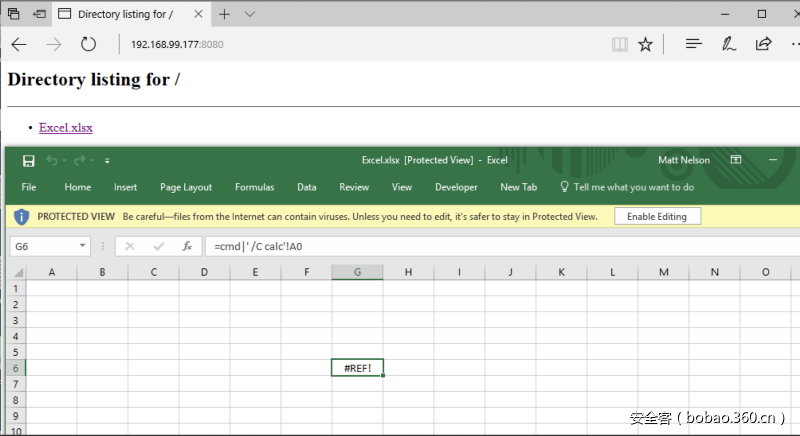Show tab previews chevron in Edge

(250, 14)
